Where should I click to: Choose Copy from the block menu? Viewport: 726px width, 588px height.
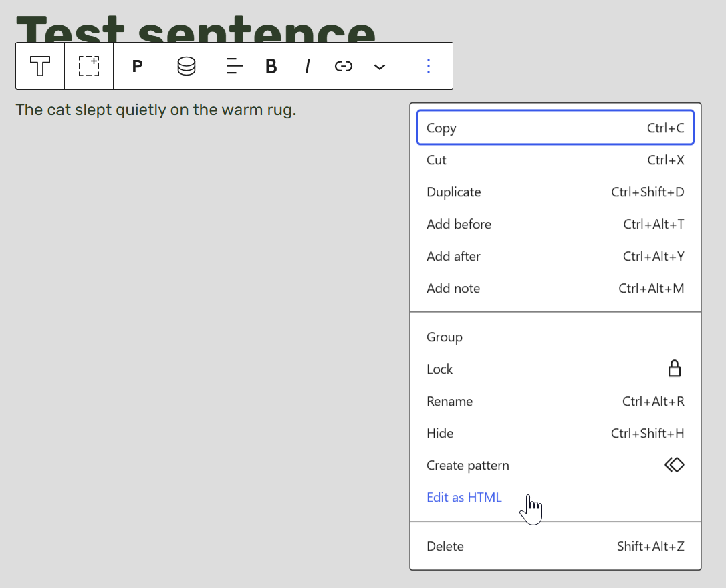click(x=556, y=128)
